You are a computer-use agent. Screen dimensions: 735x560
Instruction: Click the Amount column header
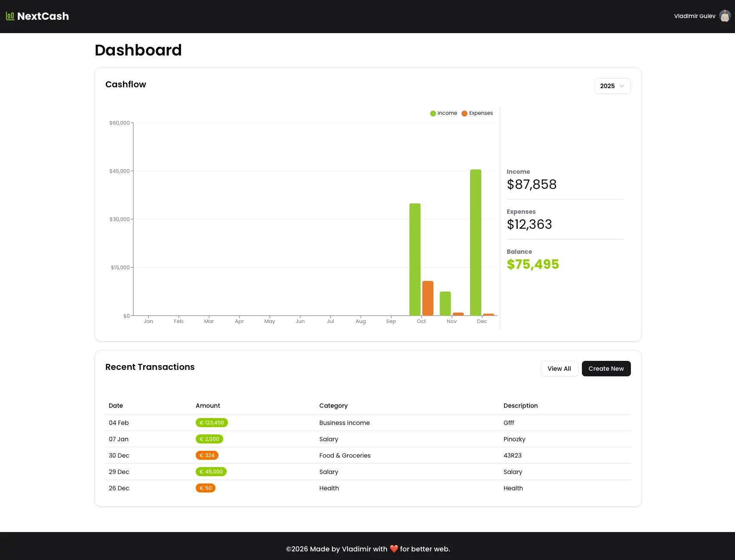208,406
